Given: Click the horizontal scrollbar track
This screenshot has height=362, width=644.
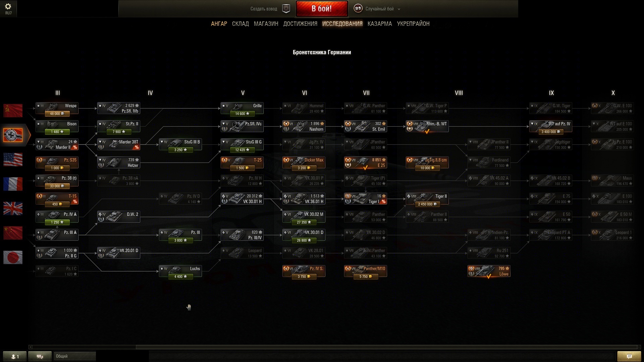Looking at the screenshot, I should pyautogui.click(x=334, y=347).
